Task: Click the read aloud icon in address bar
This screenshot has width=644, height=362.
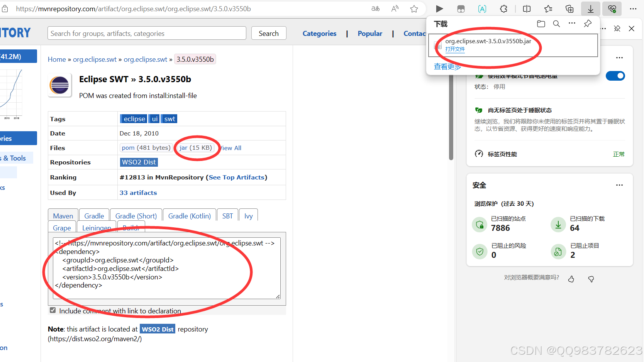Action: pos(395,8)
